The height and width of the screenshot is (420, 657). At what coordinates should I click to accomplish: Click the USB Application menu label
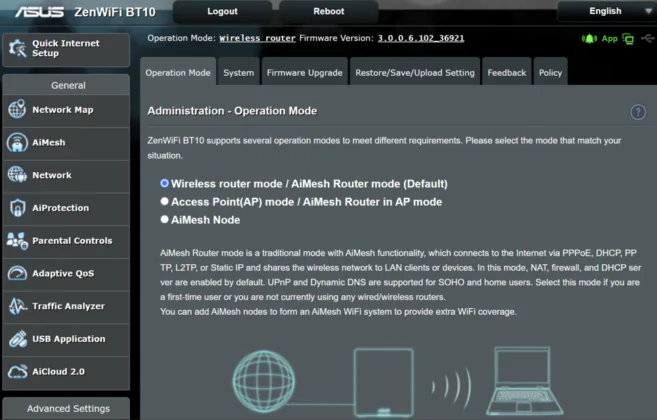(69, 339)
